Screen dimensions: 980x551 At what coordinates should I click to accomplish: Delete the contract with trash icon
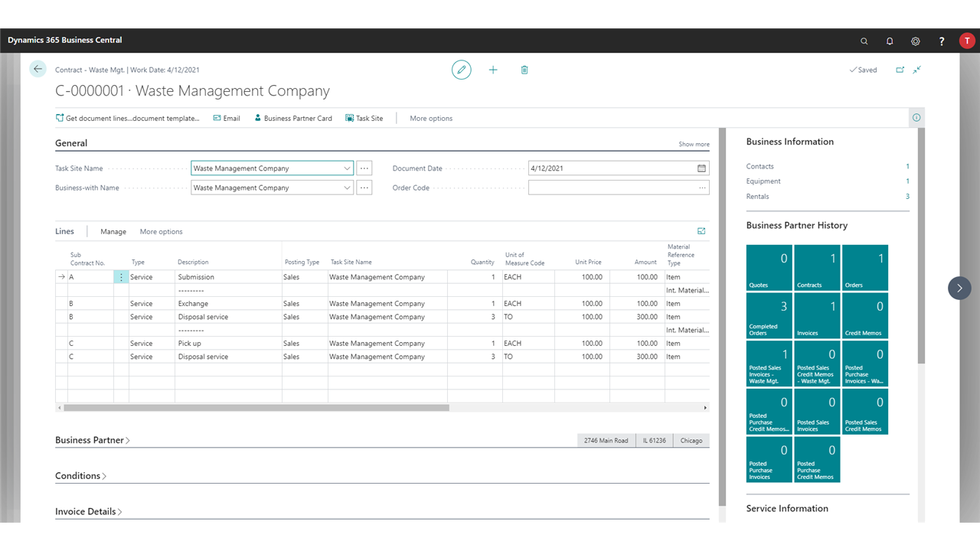coord(524,70)
